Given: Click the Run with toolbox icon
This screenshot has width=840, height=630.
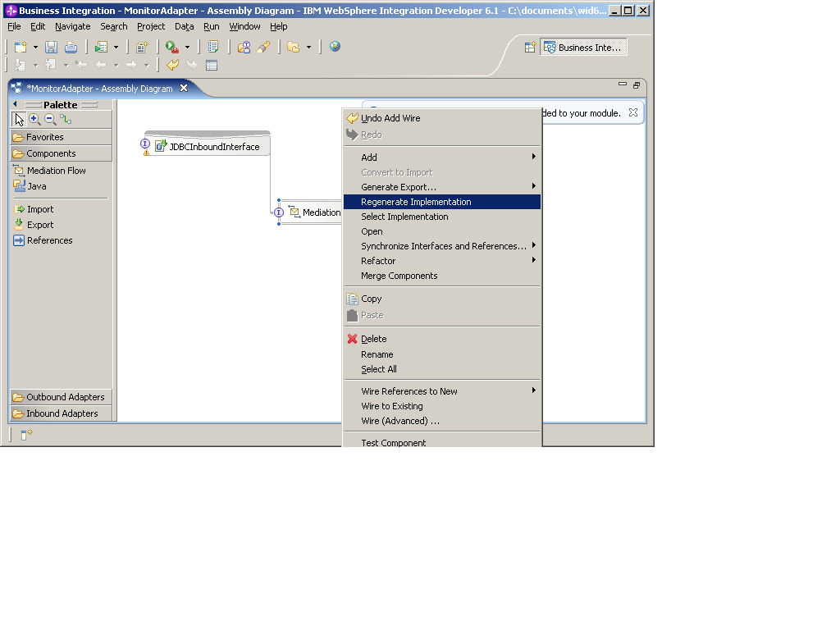Looking at the screenshot, I should [172, 47].
